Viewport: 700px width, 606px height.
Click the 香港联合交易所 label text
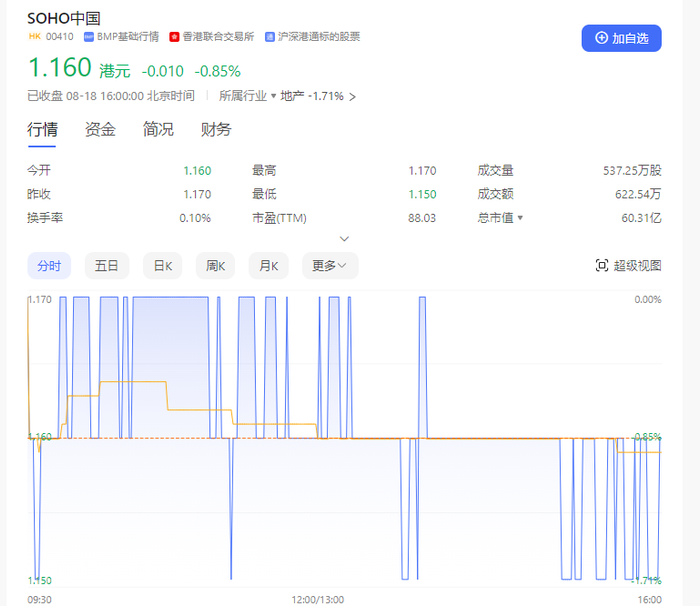point(218,37)
